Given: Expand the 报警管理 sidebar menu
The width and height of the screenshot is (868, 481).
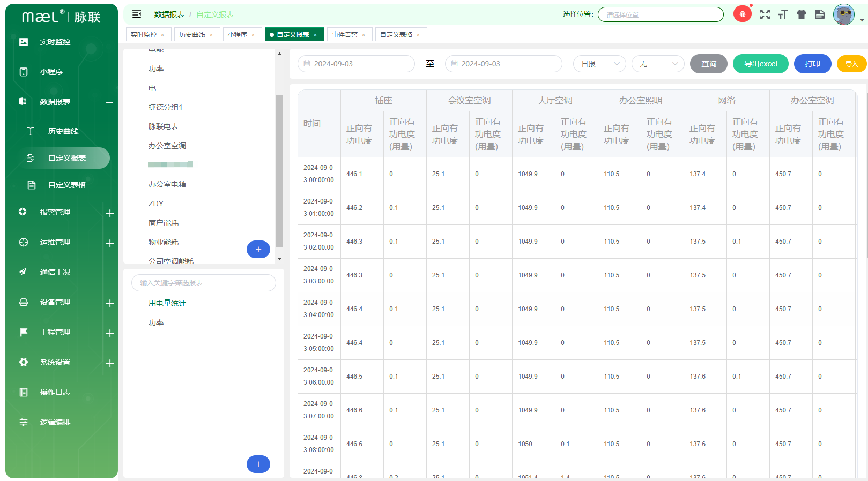Looking at the screenshot, I should pos(109,213).
